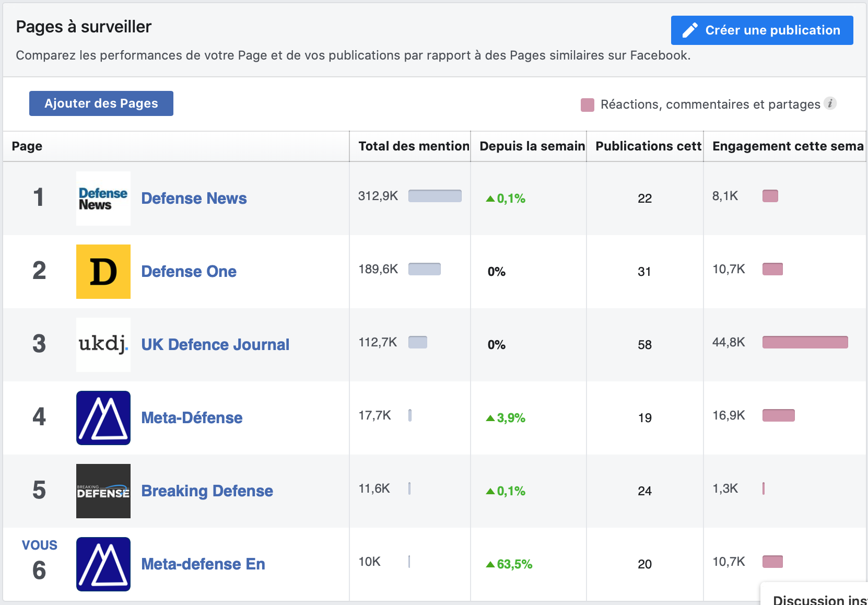Open the Defense News page link

194,199
